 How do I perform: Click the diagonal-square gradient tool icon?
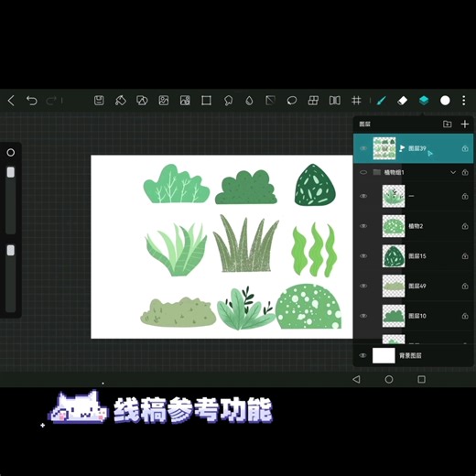[270, 101]
